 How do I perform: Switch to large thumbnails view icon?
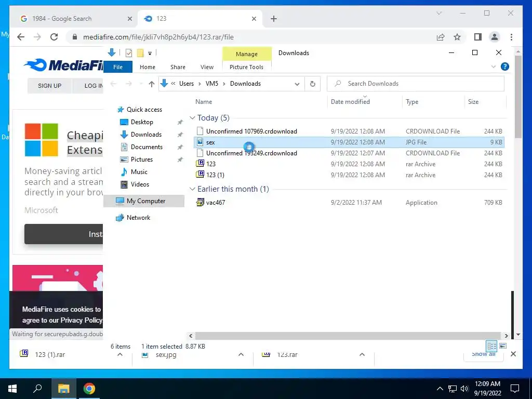[503, 345]
